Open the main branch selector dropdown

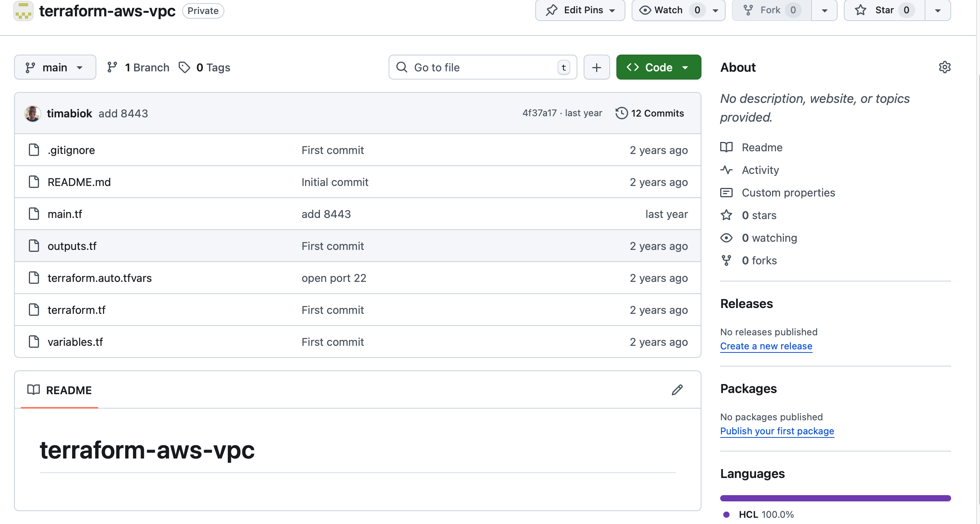55,67
